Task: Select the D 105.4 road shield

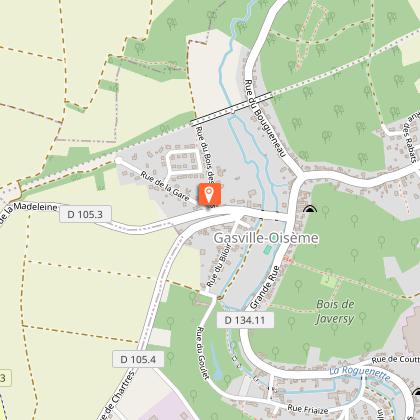Action: click(138, 359)
